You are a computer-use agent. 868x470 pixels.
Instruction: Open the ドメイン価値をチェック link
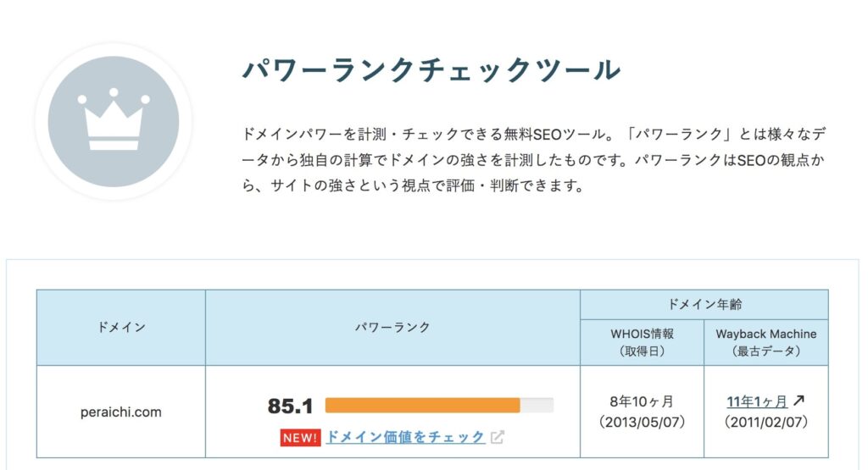click(x=405, y=437)
